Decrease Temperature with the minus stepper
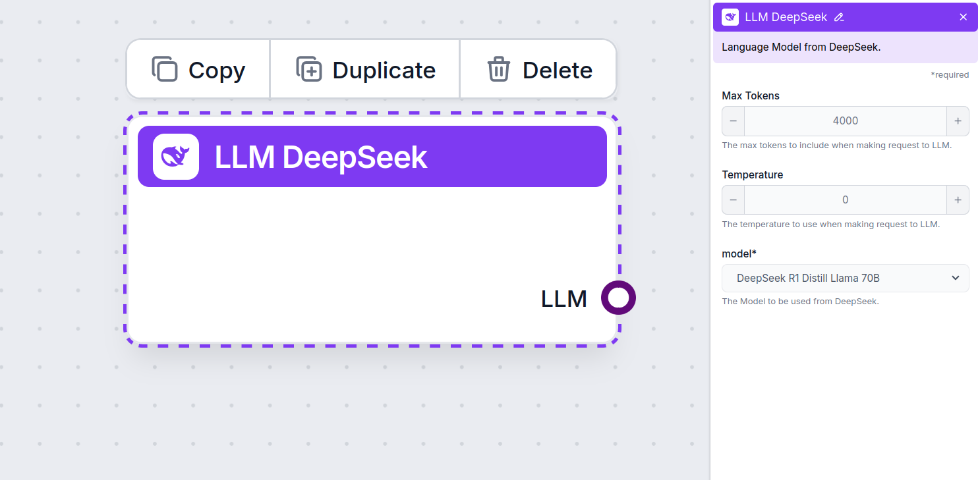 (733, 200)
